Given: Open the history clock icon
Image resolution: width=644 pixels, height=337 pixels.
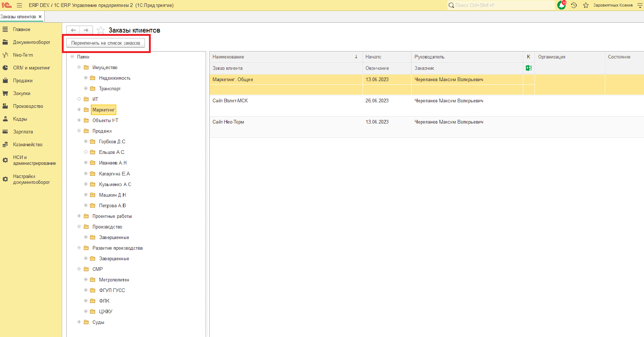Looking at the screenshot, I should coord(574,5).
